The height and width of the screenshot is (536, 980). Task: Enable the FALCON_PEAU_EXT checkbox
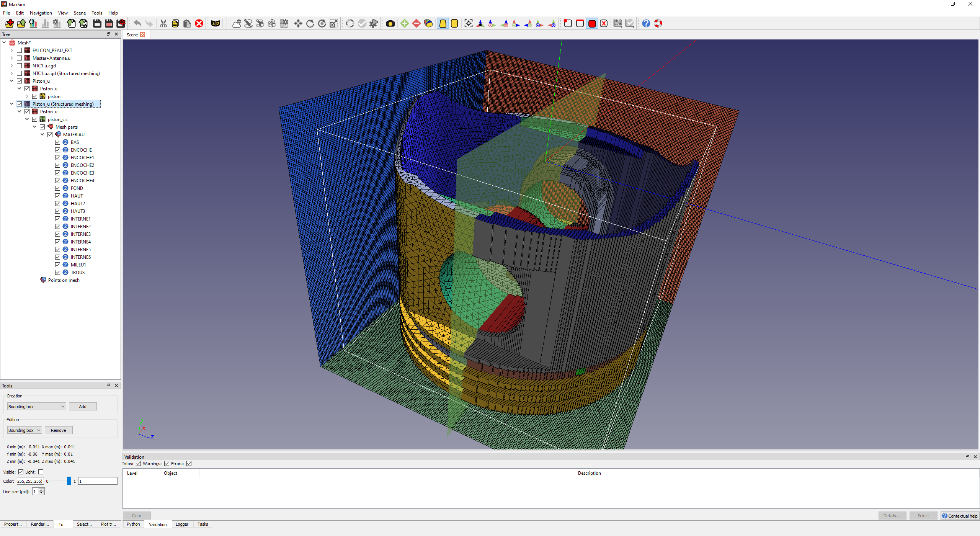point(20,51)
